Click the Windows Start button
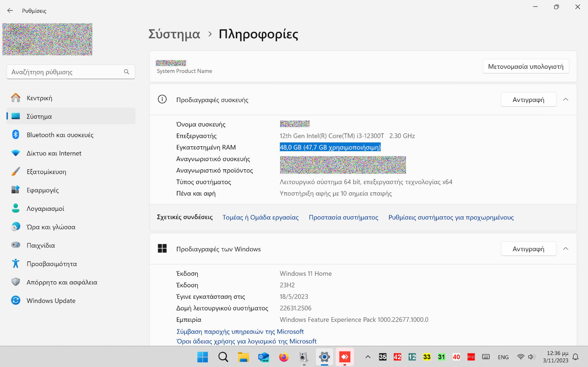 point(202,357)
